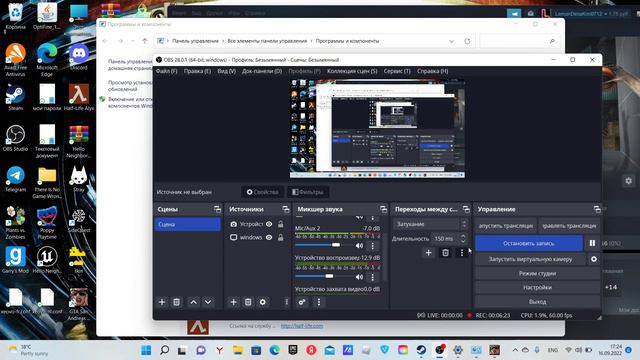Screen dimensions: 640x360
Task: Adjust Длительность 150 ms stepper
Action: pos(463,238)
